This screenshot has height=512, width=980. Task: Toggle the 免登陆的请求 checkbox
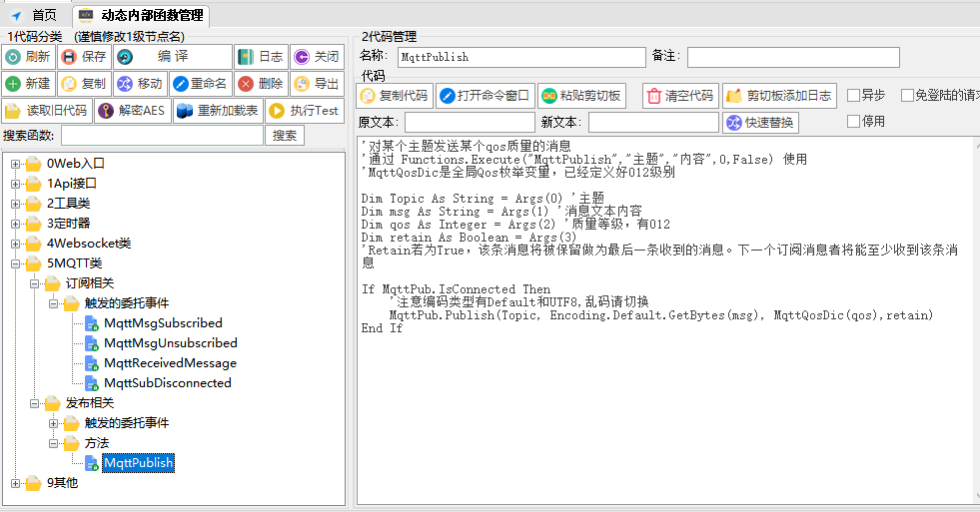pos(907,95)
